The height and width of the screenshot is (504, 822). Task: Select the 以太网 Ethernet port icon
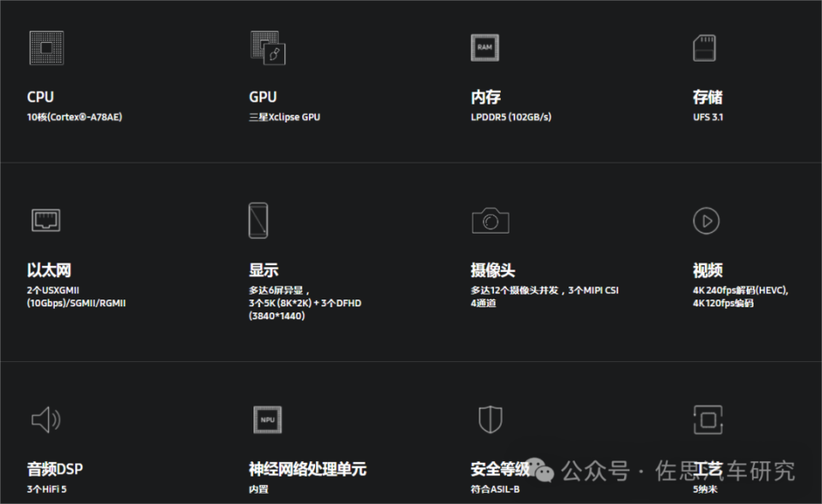tap(45, 220)
